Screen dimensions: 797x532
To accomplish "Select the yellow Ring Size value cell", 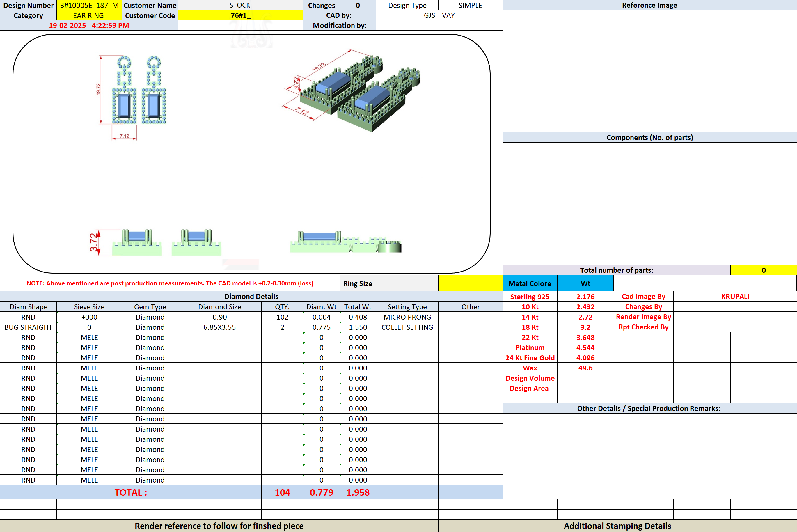I will point(471,283).
